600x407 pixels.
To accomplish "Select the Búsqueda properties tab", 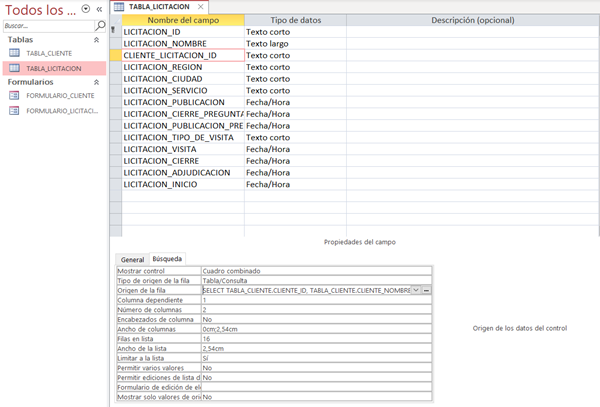I will pyautogui.click(x=167, y=259).
